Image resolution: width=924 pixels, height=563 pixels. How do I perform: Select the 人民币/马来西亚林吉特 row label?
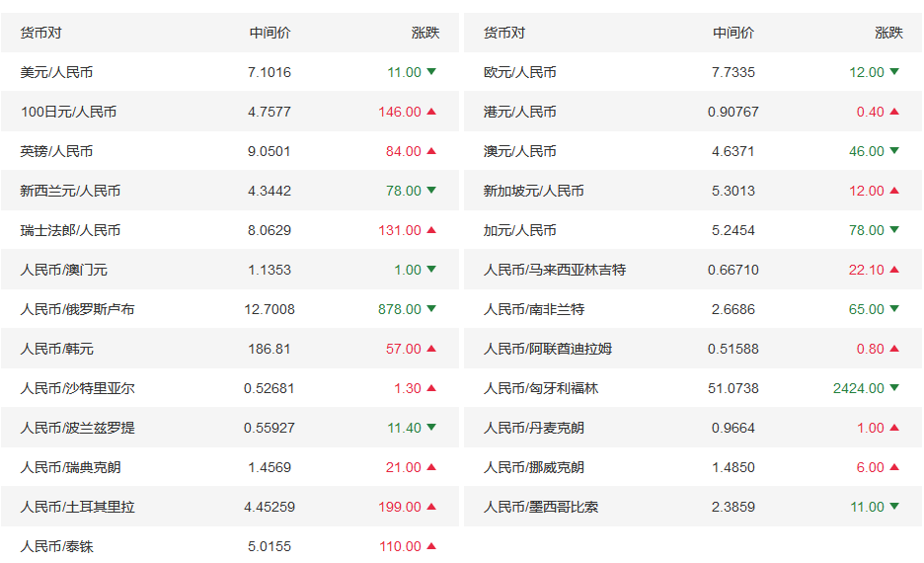tap(555, 270)
